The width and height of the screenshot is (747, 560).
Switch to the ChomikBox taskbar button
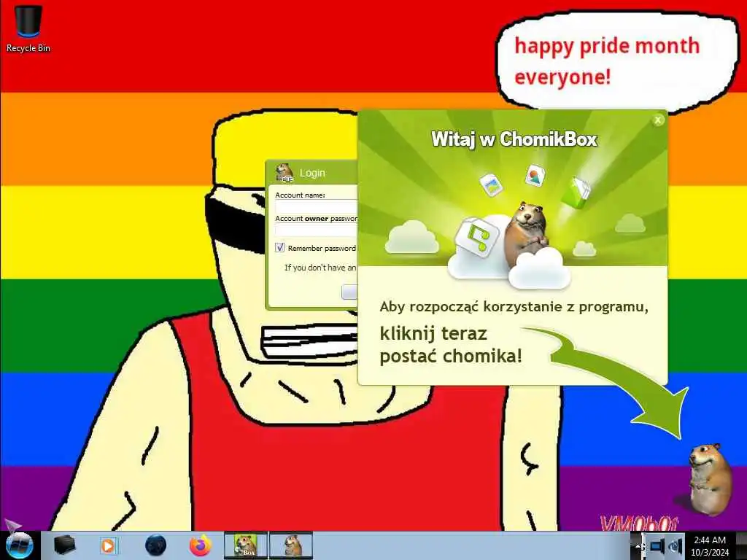[246, 545]
